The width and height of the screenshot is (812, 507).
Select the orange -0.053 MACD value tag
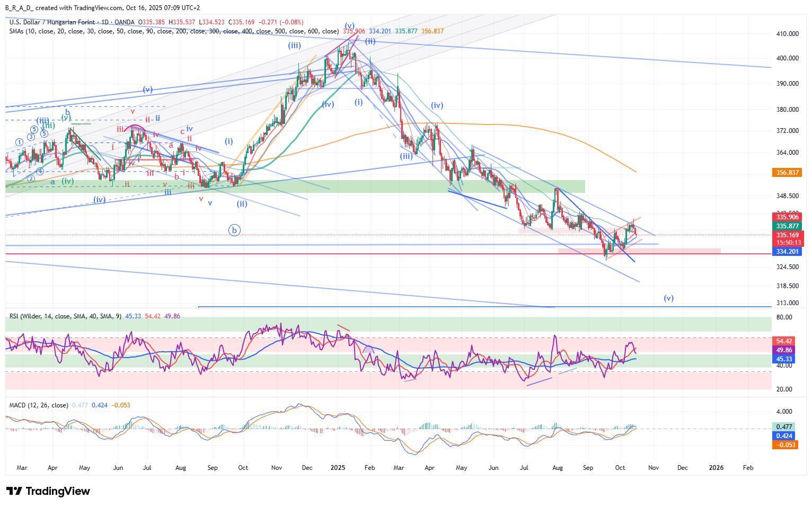785,445
